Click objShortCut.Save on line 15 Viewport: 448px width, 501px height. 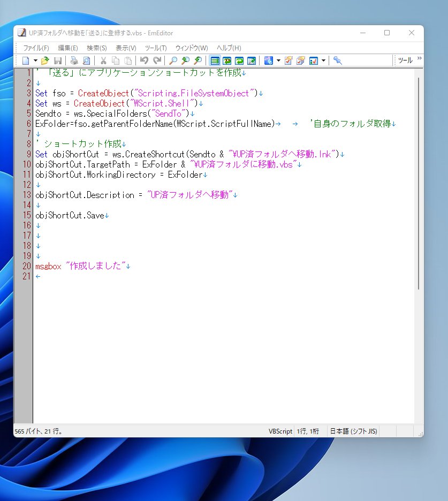[70, 215]
